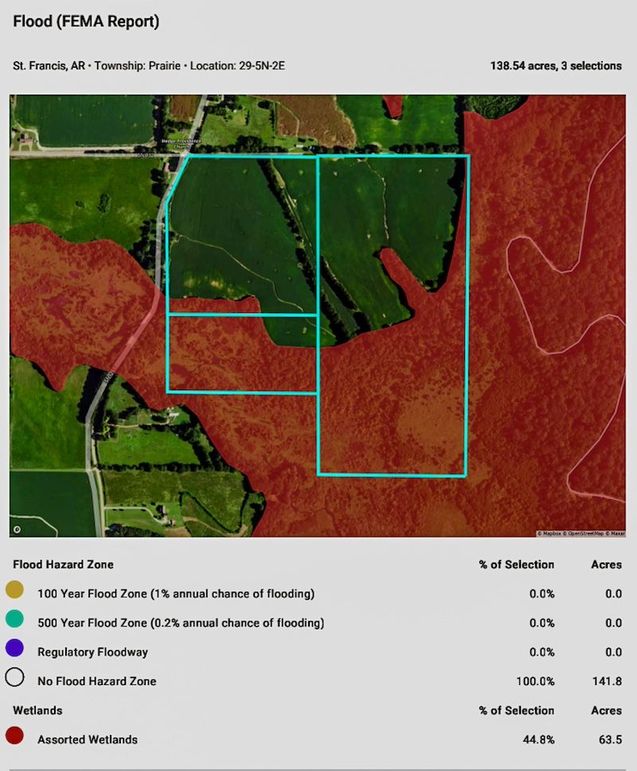Open the OpenStreetMap attribution link
The width and height of the screenshot is (637, 771).
[582, 534]
